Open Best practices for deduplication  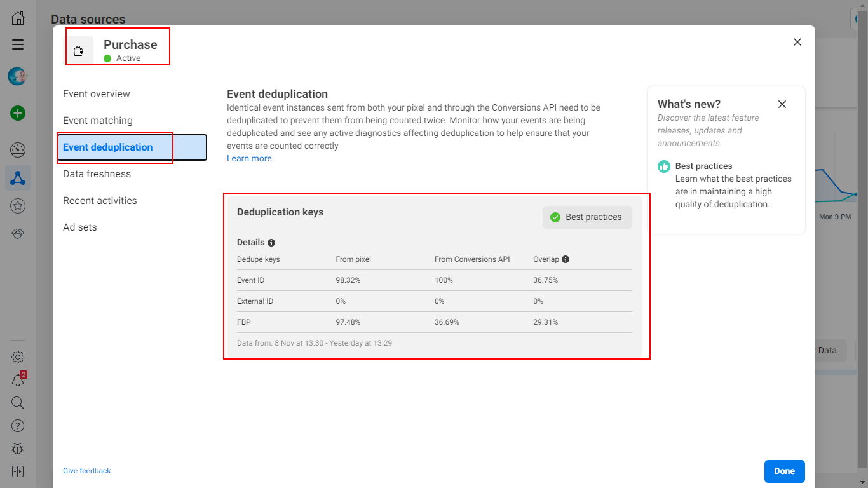click(587, 217)
